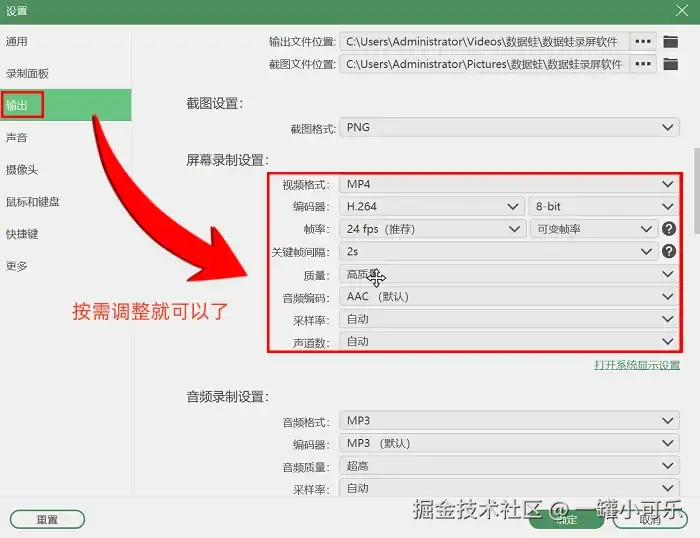Expand the audio encoder MP3 (默认) dropdown
This screenshot has width=700, height=538.
(x=509, y=443)
